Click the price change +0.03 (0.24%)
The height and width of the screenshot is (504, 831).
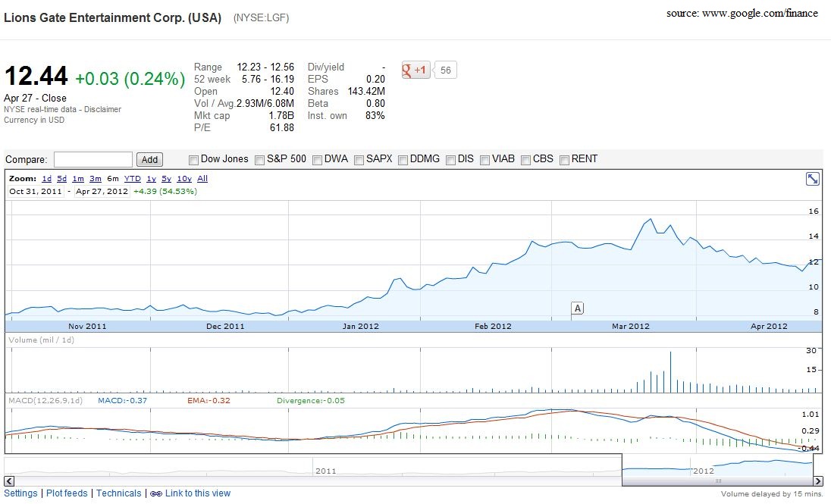(x=130, y=78)
